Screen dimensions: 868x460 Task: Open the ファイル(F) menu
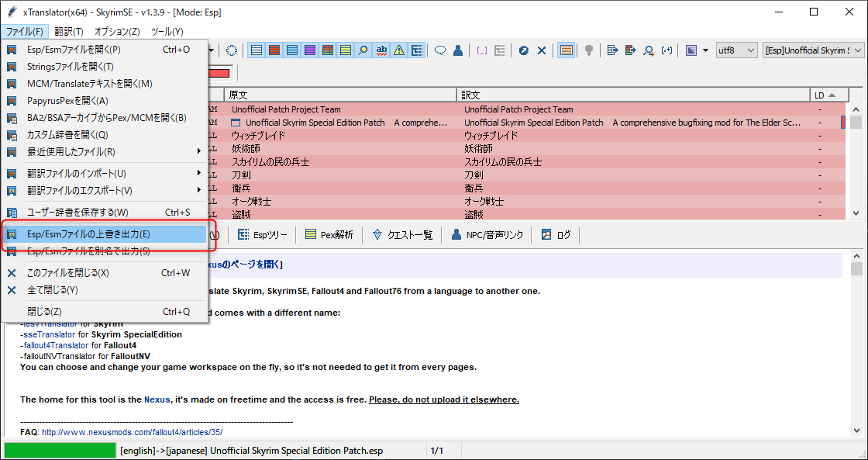tap(25, 32)
